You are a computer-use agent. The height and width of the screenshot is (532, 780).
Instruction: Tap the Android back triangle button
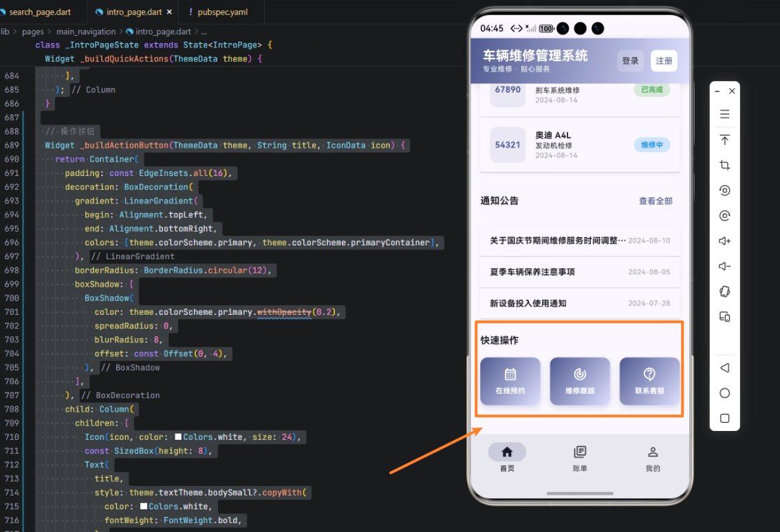(x=724, y=368)
